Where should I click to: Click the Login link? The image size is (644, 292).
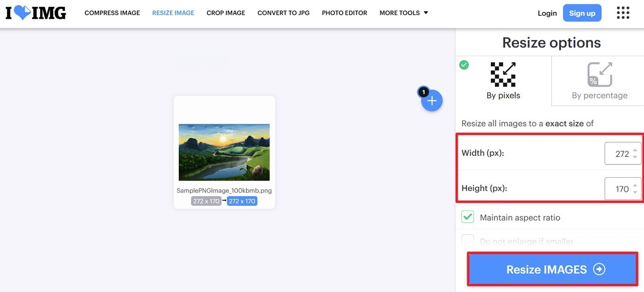(547, 13)
